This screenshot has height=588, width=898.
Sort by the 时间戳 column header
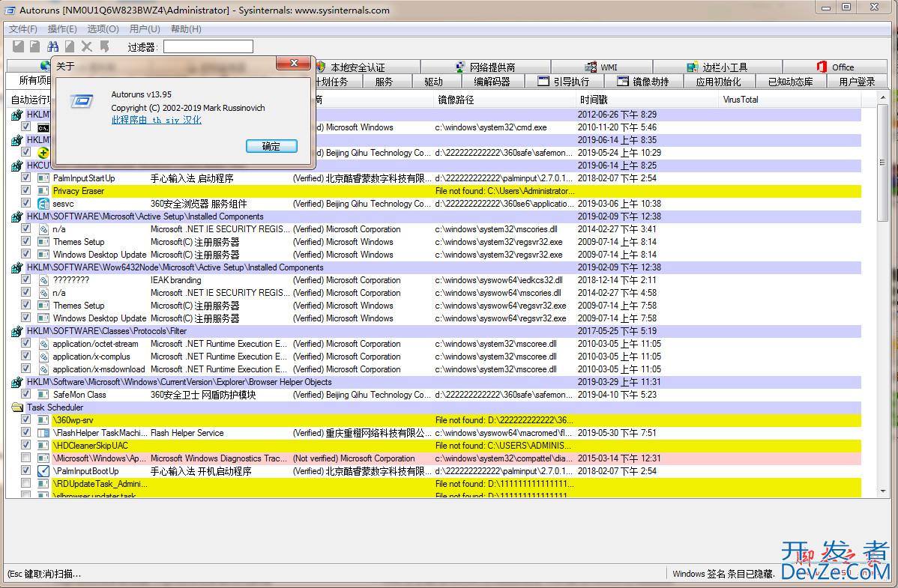point(648,100)
